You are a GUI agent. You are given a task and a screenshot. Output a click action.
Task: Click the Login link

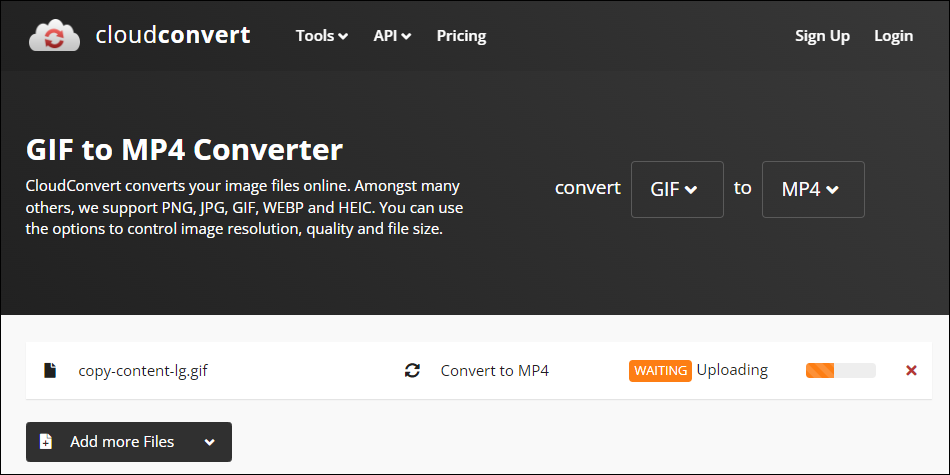pyautogui.click(x=893, y=36)
